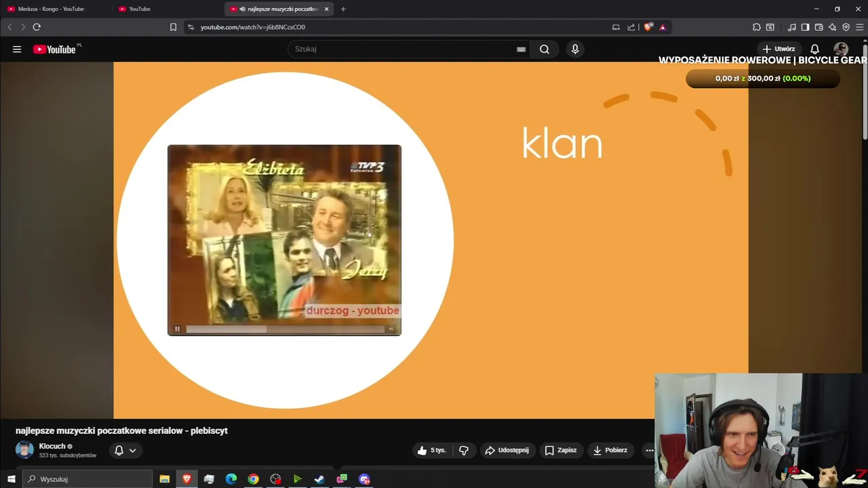This screenshot has width=868, height=488.
Task: Open more actions three-dot menu
Action: 649,450
